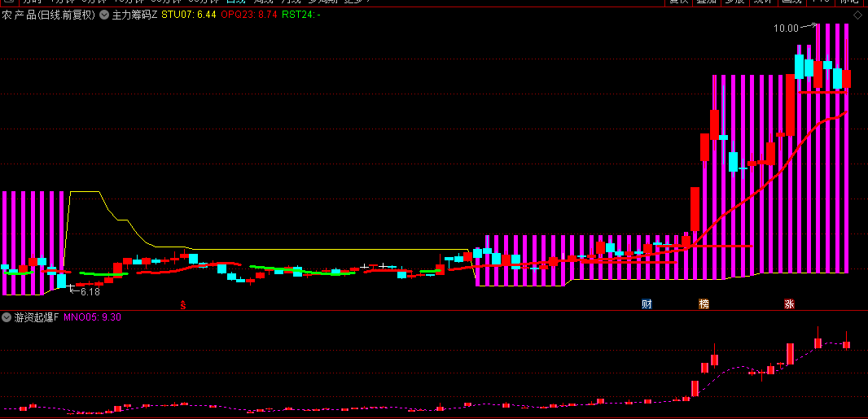
Task: Click the STU07: 6.44 value
Action: tap(189, 15)
